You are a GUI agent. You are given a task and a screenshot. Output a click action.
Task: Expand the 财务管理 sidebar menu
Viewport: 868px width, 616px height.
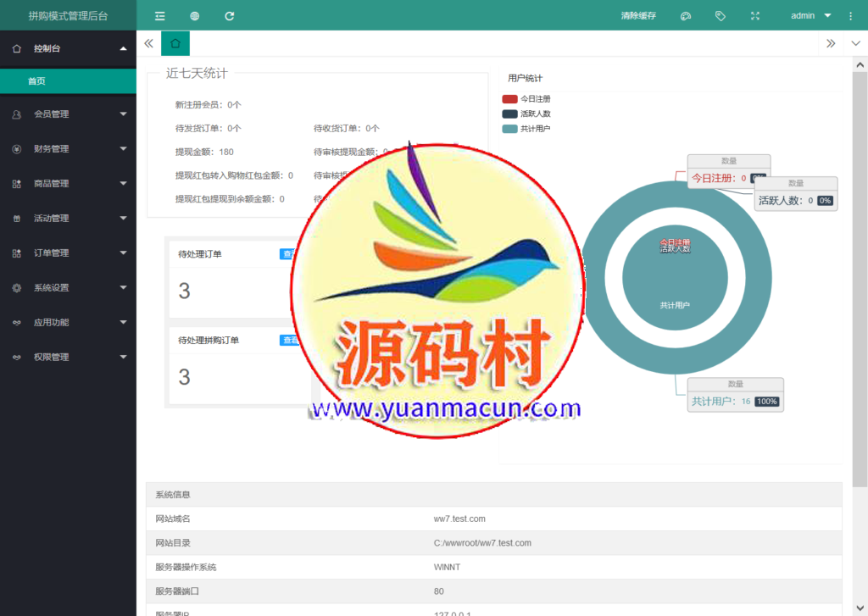coord(68,149)
